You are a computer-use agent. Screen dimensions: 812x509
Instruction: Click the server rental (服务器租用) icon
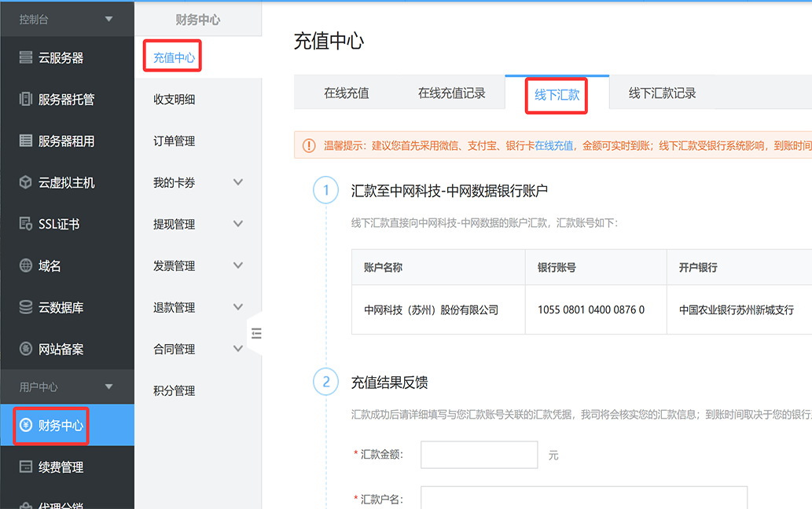(25, 141)
